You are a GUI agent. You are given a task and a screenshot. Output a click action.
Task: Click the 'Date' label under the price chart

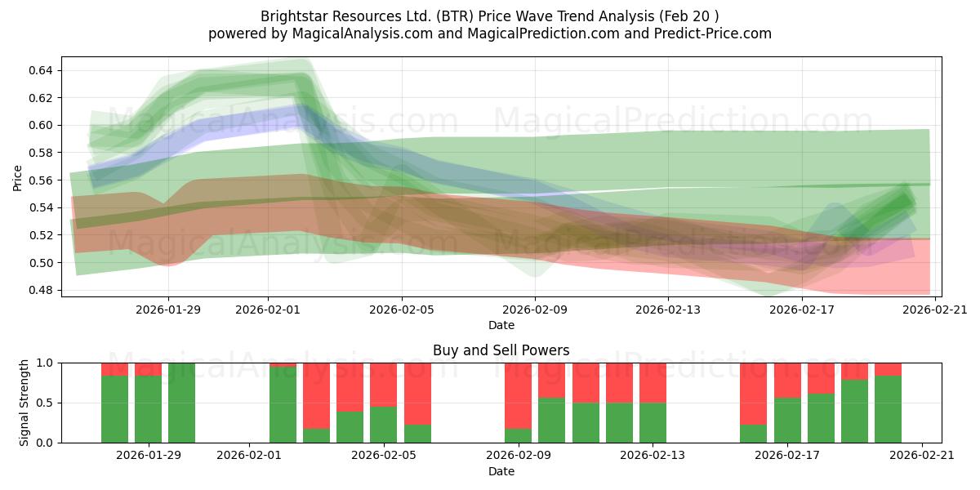tap(501, 325)
